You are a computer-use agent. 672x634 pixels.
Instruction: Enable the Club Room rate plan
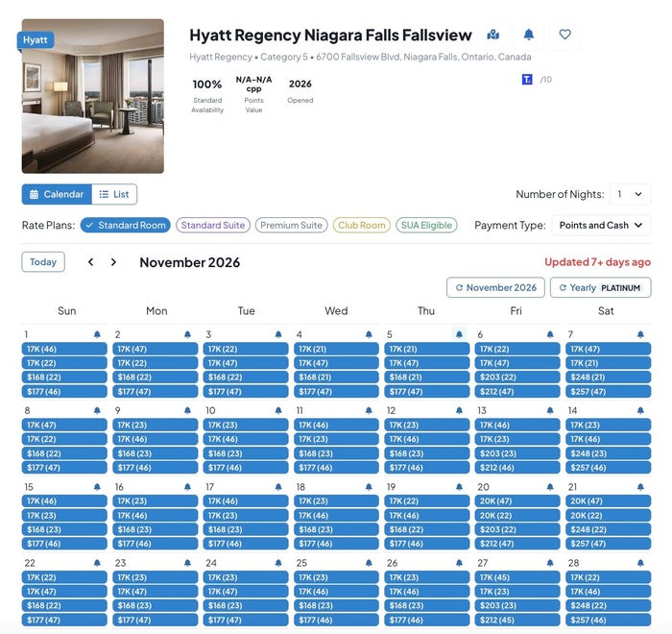click(362, 225)
